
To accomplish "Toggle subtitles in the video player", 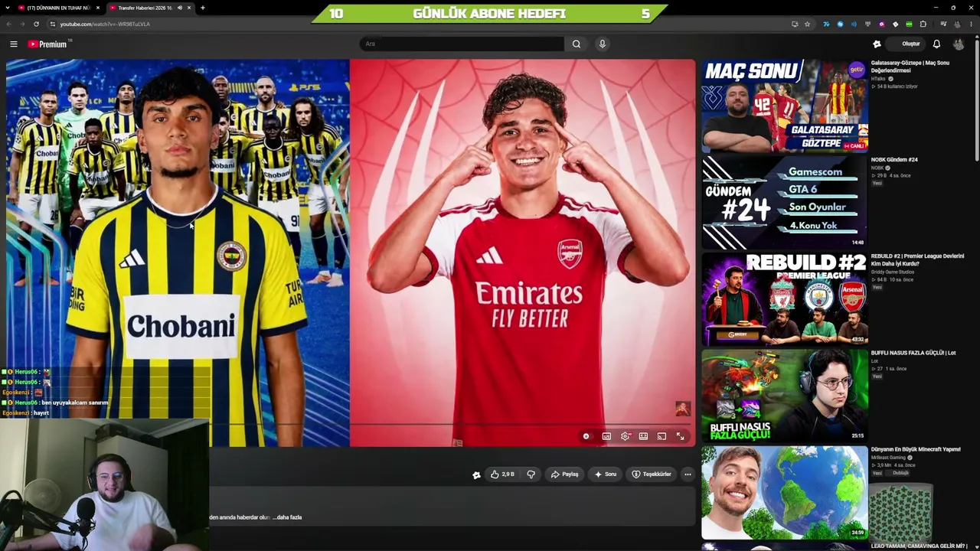I will (606, 436).
